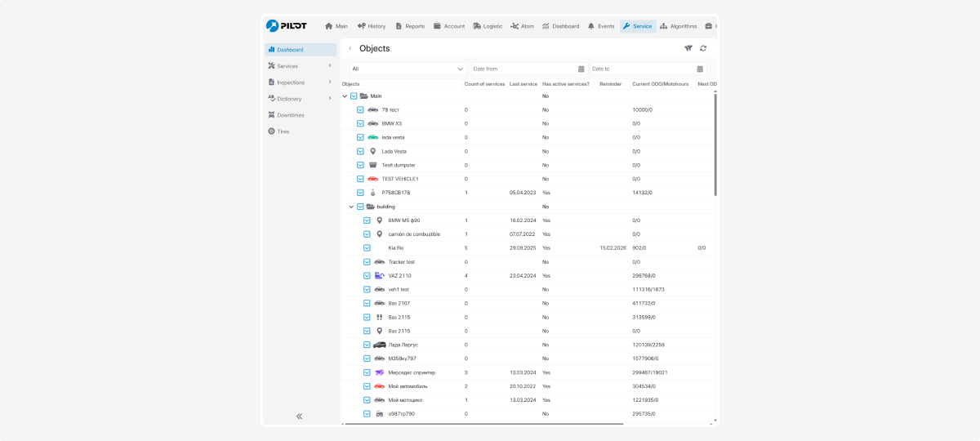Viewport: 980px width, 441px height.
Task: Click the Kia Rio row name
Action: click(396, 248)
